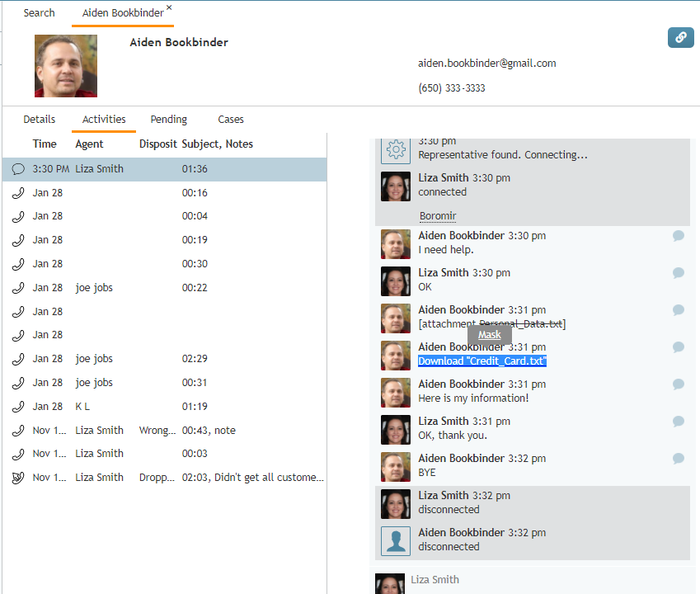Click Aiden Bookbinder name heading
Viewport: 700px width, 594px height.
(179, 42)
